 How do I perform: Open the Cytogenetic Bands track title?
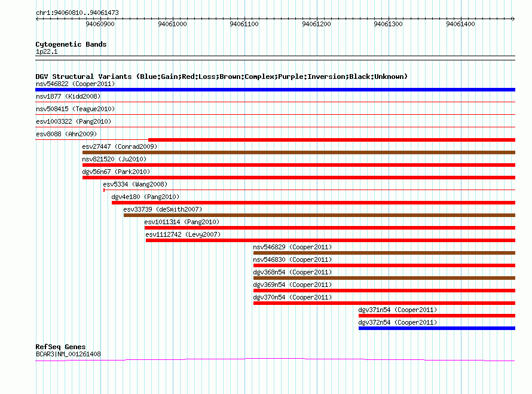(71, 44)
